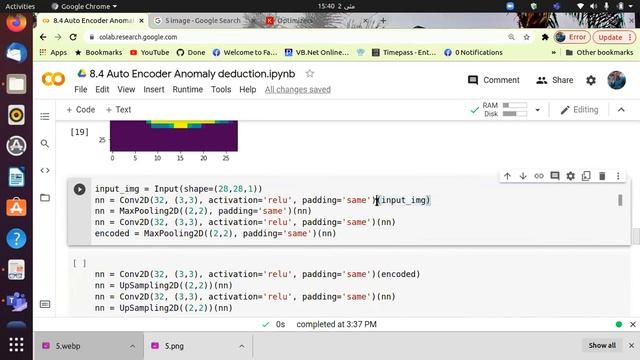640x360 pixels.
Task: Open the Help menu
Action: click(247, 89)
